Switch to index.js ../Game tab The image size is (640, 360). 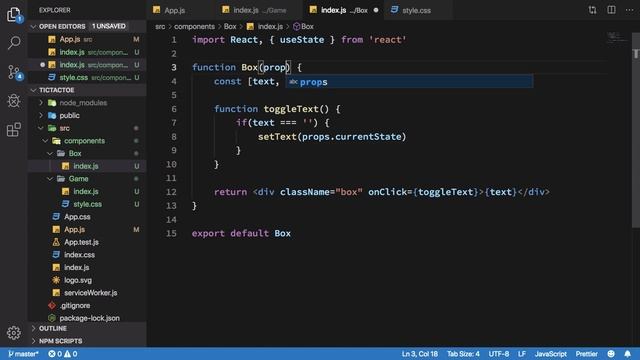point(259,10)
